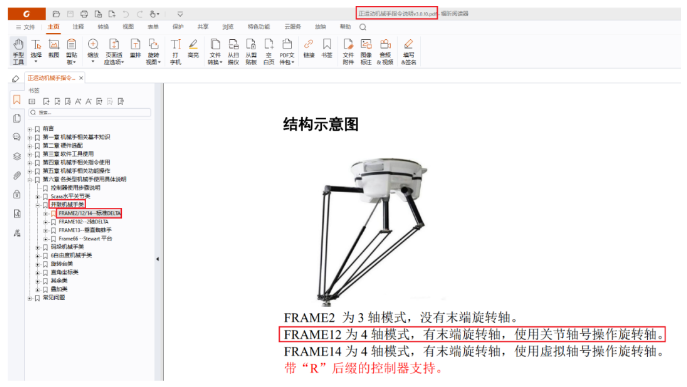Open the Rotate View (旋转视图) dropdown
This screenshot has width=687, height=387.
point(153,51)
